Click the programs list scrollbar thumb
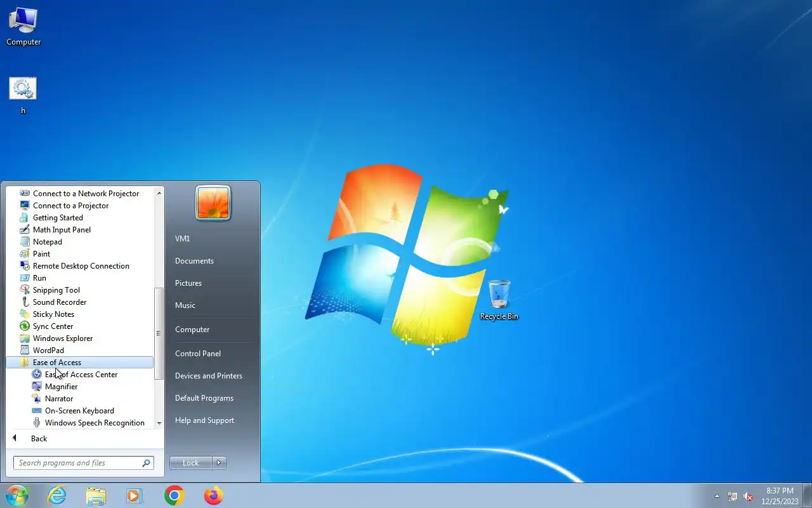812x508 pixels. tap(159, 333)
